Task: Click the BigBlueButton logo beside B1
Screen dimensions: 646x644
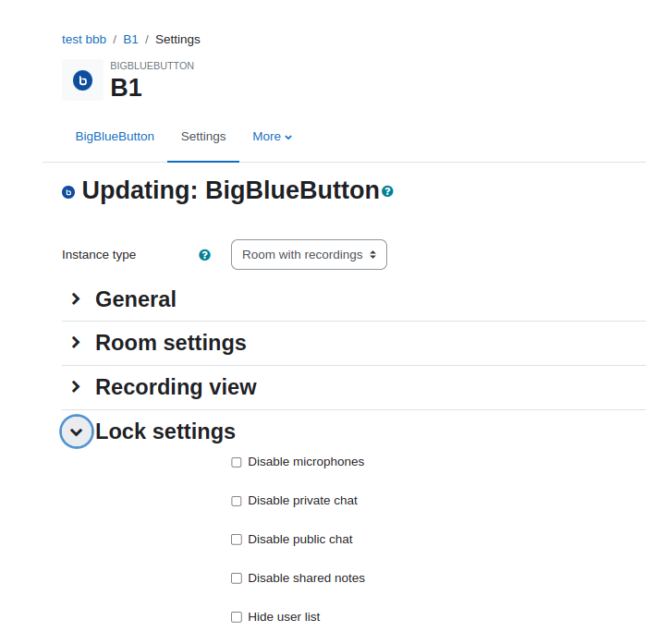Action: click(82, 79)
